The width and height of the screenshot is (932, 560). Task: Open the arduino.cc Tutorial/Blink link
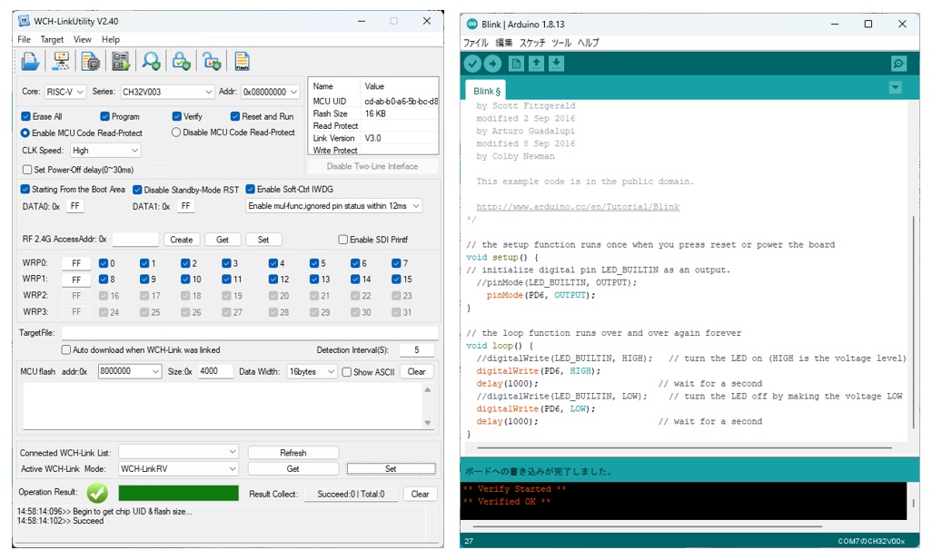click(578, 207)
